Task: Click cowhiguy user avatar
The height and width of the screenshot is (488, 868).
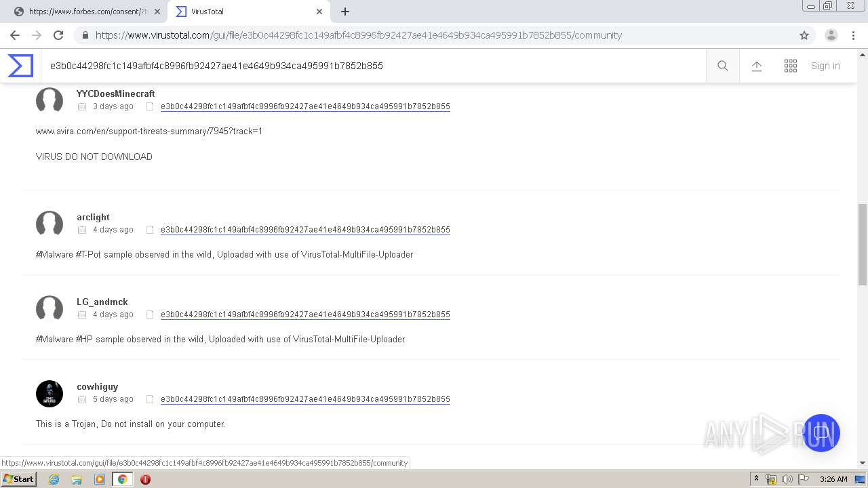Action: [x=50, y=393]
